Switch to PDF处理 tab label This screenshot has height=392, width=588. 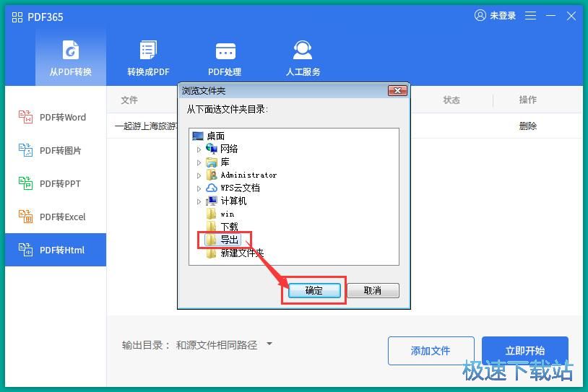click(x=225, y=71)
